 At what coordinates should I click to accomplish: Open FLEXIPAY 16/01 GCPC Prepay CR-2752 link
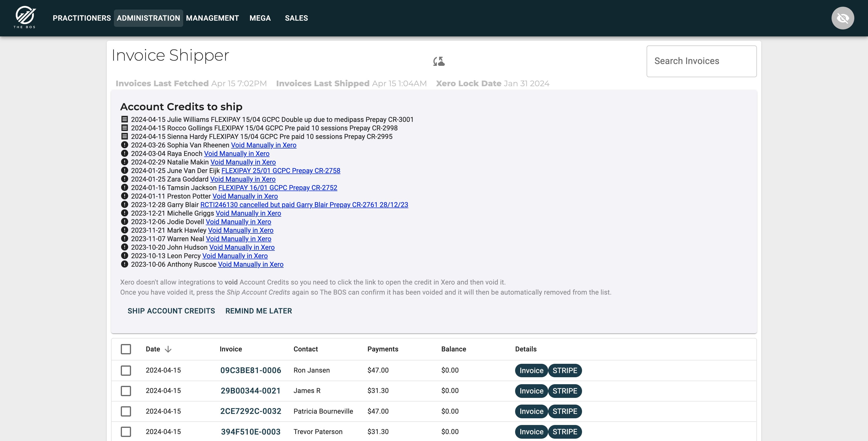(x=278, y=188)
